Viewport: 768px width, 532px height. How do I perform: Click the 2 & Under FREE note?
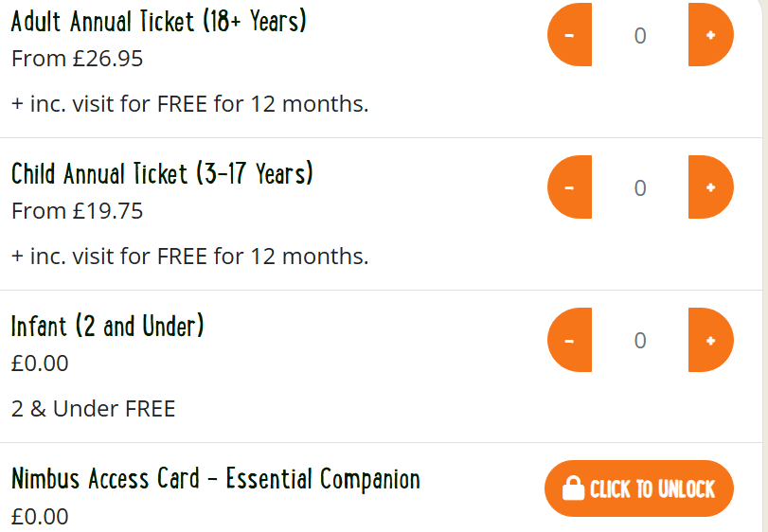94,409
